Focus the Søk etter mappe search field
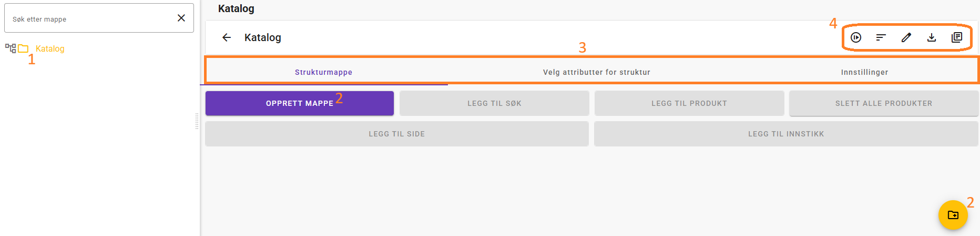Image resolution: width=980 pixels, height=236 pixels. [89, 19]
